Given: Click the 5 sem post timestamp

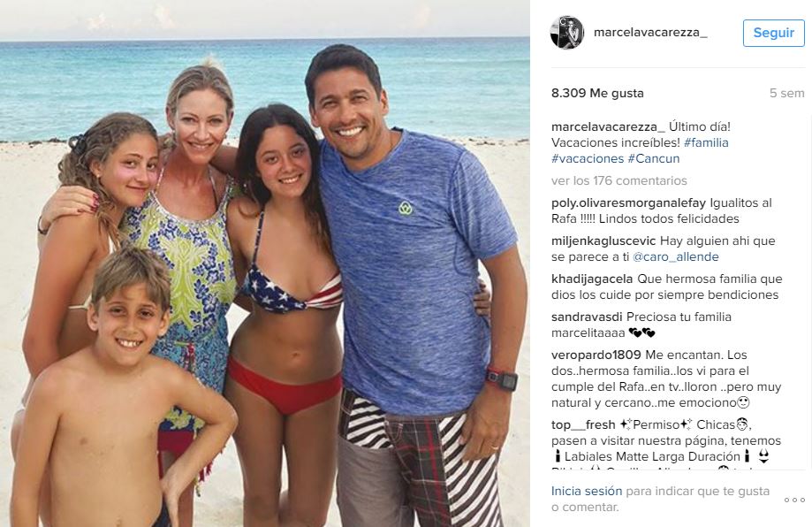Looking at the screenshot, I should pyautogui.click(x=786, y=93).
